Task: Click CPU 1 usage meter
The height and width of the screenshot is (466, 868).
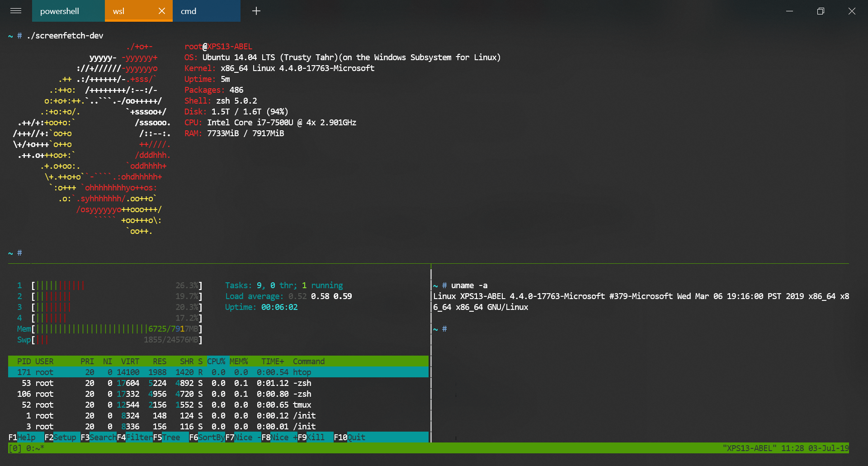Action: (x=110, y=285)
